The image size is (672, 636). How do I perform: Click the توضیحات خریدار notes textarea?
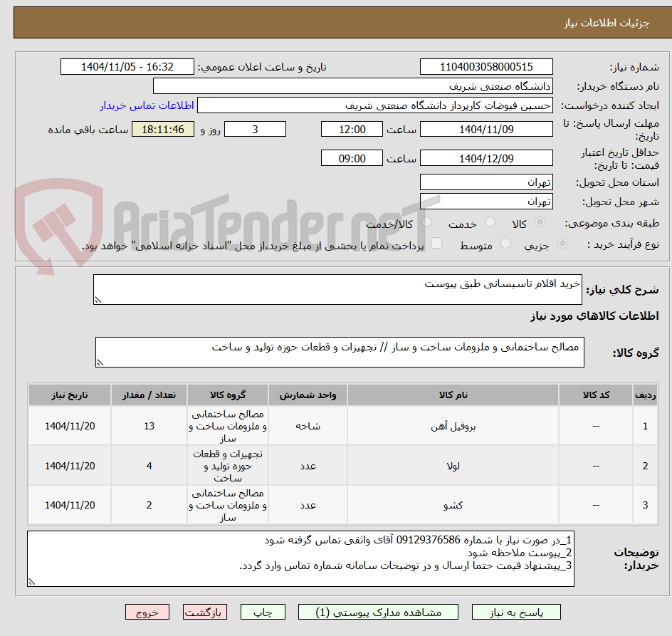(x=300, y=559)
